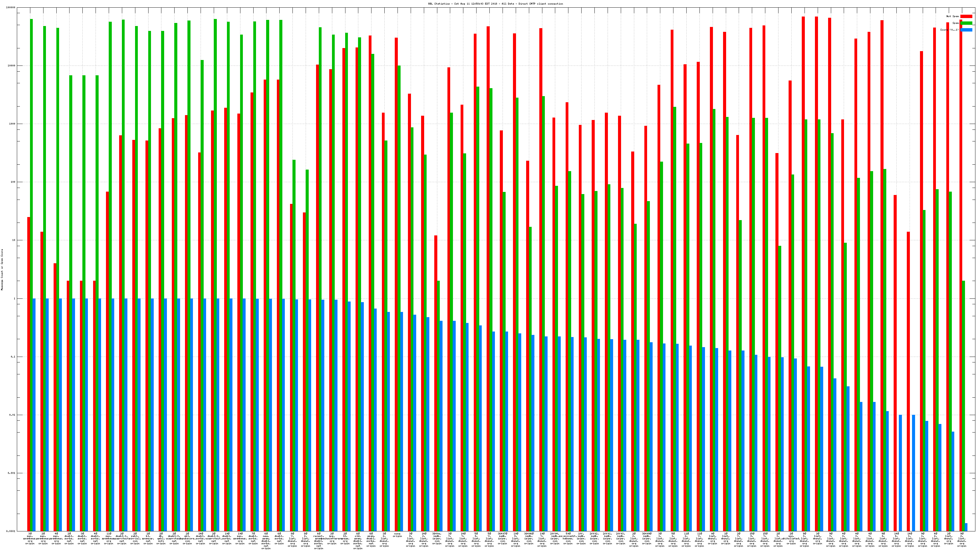Click the 'none origin' x-axis label
The height and width of the screenshot is (551, 980).
pyautogui.click(x=397, y=535)
